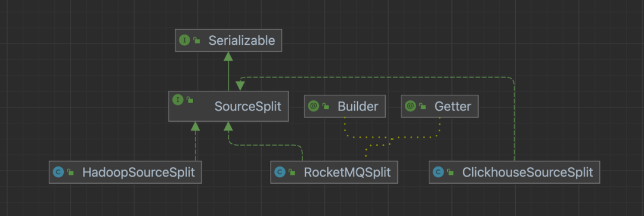Screen dimensions: 644x216
Task: Click the class icon on ClickhouseSourceSplit node
Action: click(x=438, y=172)
